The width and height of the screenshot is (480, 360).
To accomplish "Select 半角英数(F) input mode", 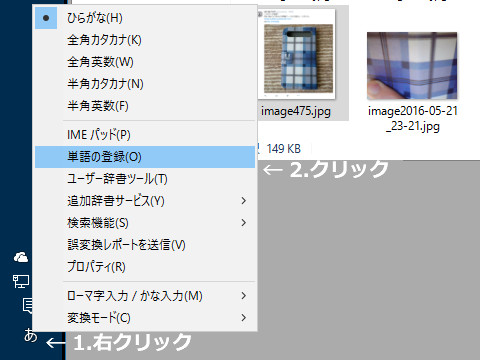I will (145, 106).
